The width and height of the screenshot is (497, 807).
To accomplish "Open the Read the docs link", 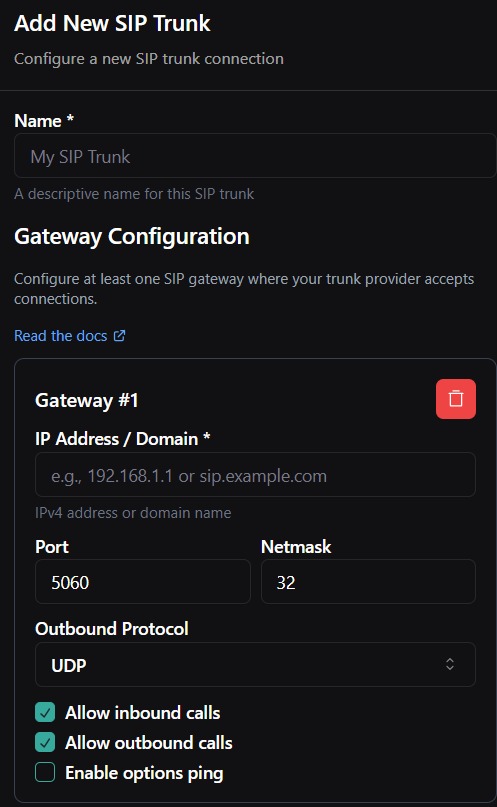I will coord(61,336).
